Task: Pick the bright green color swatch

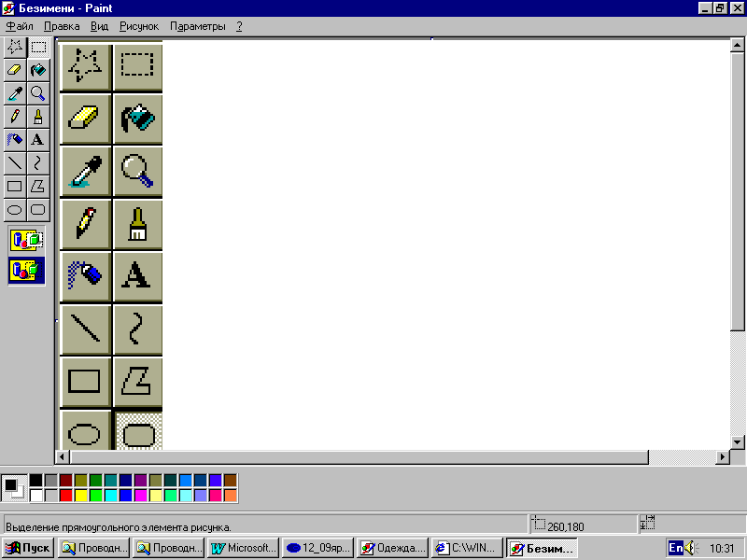Action: (96, 496)
